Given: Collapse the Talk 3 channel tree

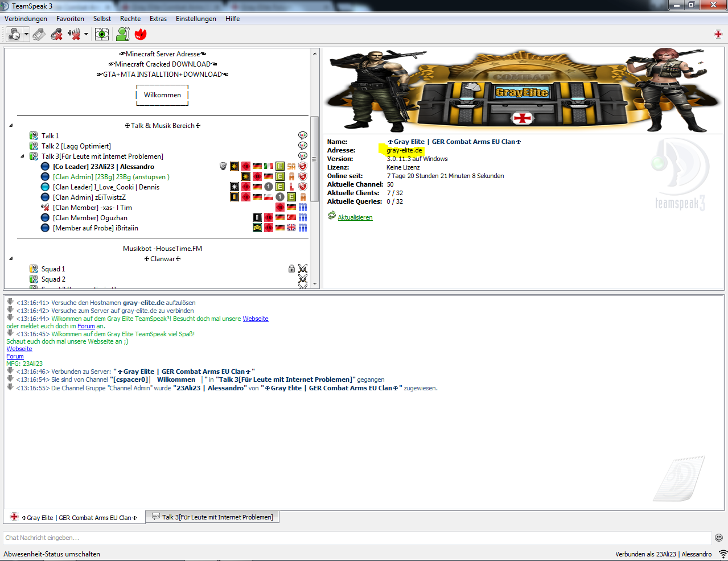Looking at the screenshot, I should click(x=22, y=156).
